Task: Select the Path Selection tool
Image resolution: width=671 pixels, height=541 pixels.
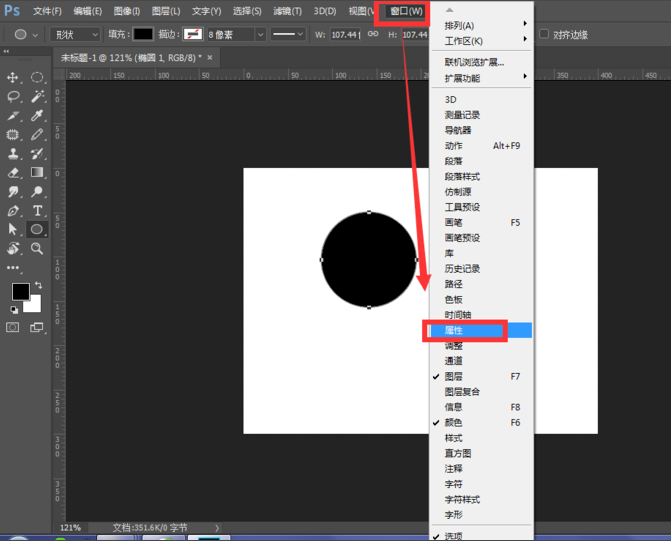Action: (x=13, y=229)
